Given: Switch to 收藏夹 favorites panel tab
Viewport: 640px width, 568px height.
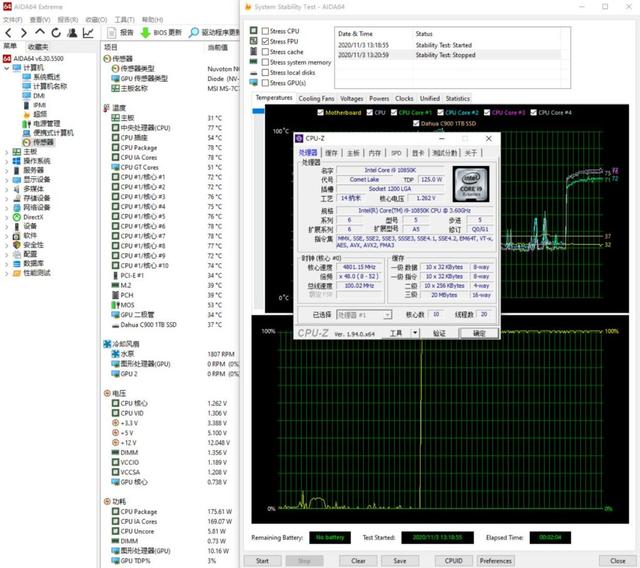Looking at the screenshot, I should (x=39, y=47).
